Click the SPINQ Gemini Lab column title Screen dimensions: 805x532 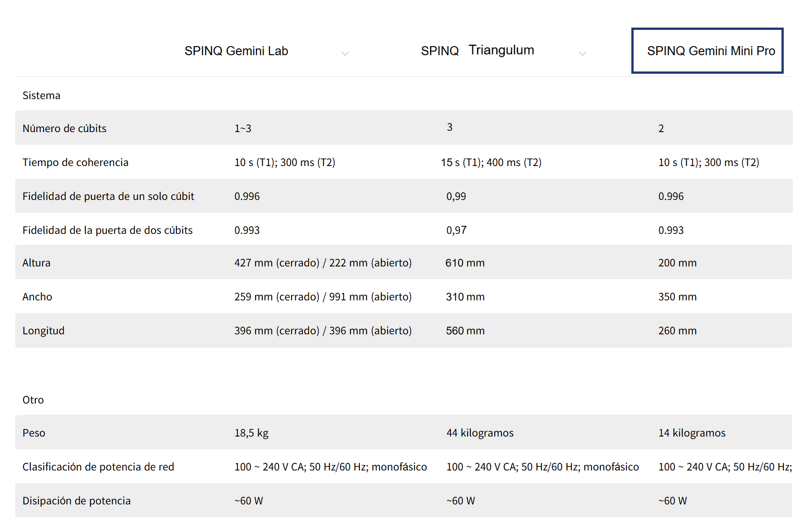[x=236, y=51]
